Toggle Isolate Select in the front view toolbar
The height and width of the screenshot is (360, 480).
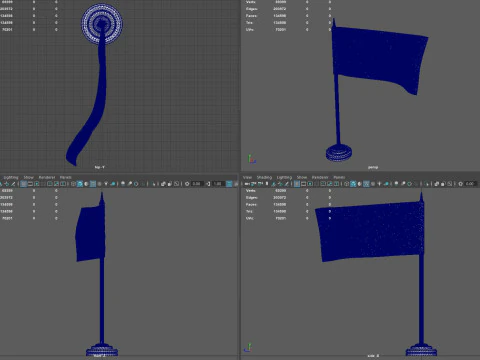[x=153, y=184]
